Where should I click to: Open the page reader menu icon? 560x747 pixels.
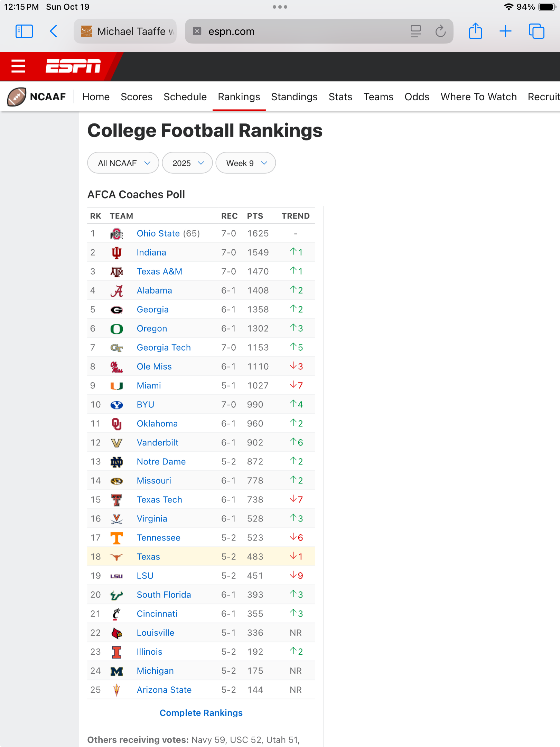[x=416, y=31]
